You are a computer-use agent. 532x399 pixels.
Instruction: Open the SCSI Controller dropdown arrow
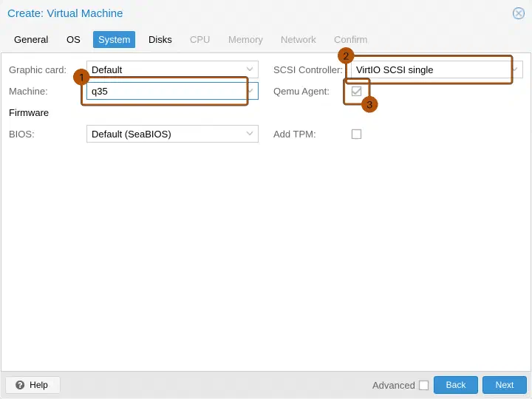pos(515,69)
